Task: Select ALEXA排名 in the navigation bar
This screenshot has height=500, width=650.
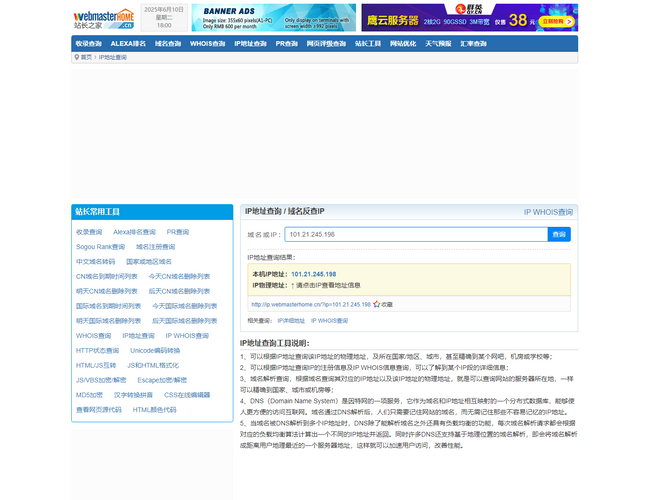Action: 128,44
